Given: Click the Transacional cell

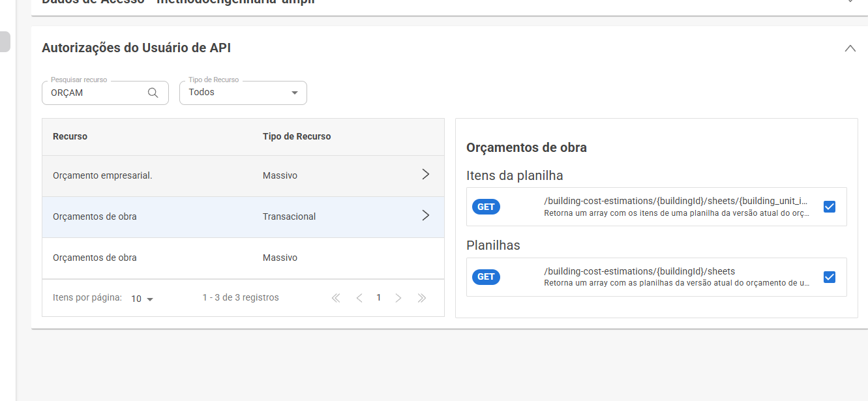Looking at the screenshot, I should tap(289, 216).
